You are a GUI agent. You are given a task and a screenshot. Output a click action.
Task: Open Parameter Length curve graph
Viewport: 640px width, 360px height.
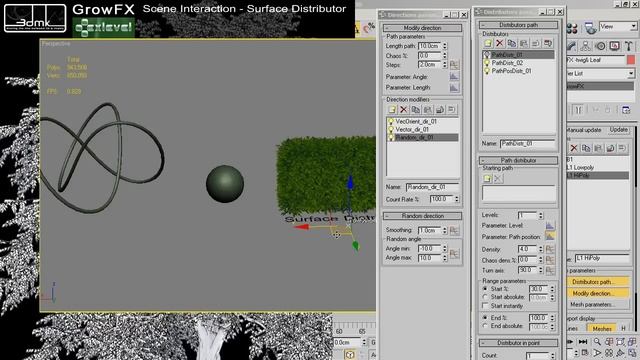click(454, 87)
